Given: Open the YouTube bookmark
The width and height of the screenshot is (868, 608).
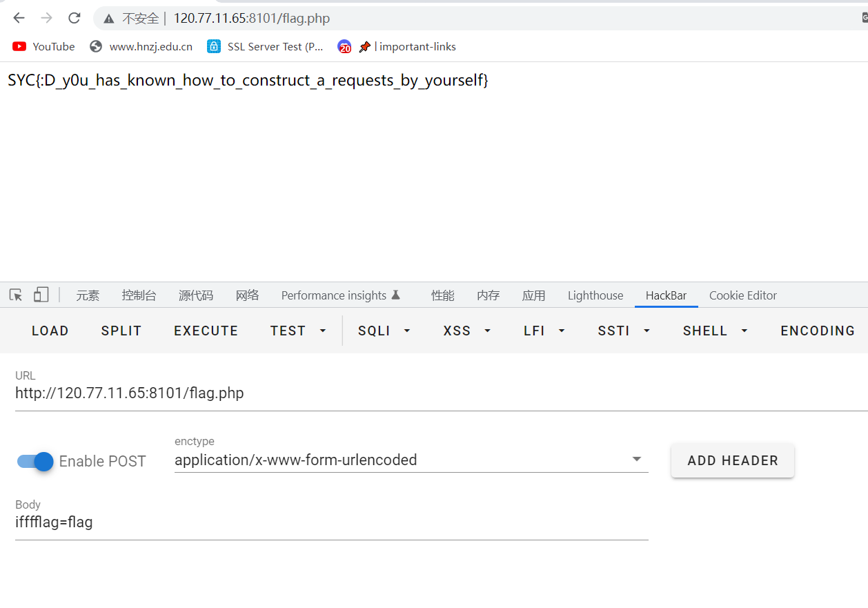Looking at the screenshot, I should (44, 46).
